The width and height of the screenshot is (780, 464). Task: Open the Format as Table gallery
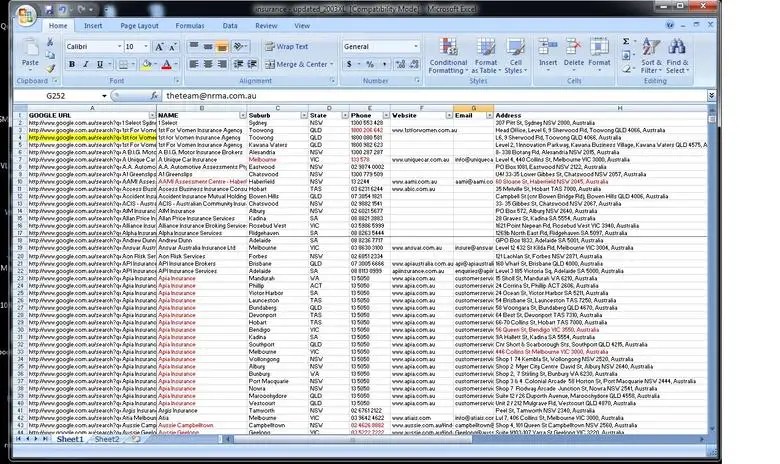click(x=486, y=56)
